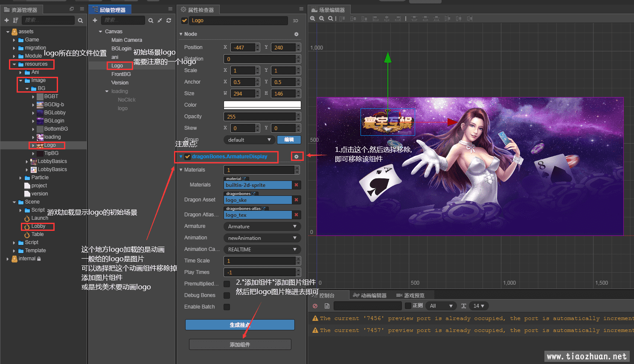
Task: Open the Group default dropdown
Action: pyautogui.click(x=249, y=140)
